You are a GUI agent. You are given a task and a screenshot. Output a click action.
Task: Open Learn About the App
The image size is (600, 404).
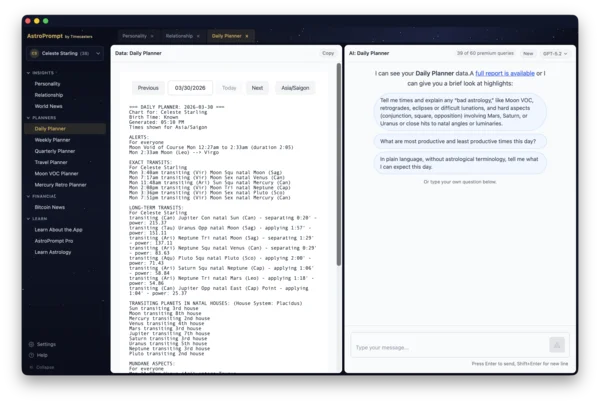59,230
